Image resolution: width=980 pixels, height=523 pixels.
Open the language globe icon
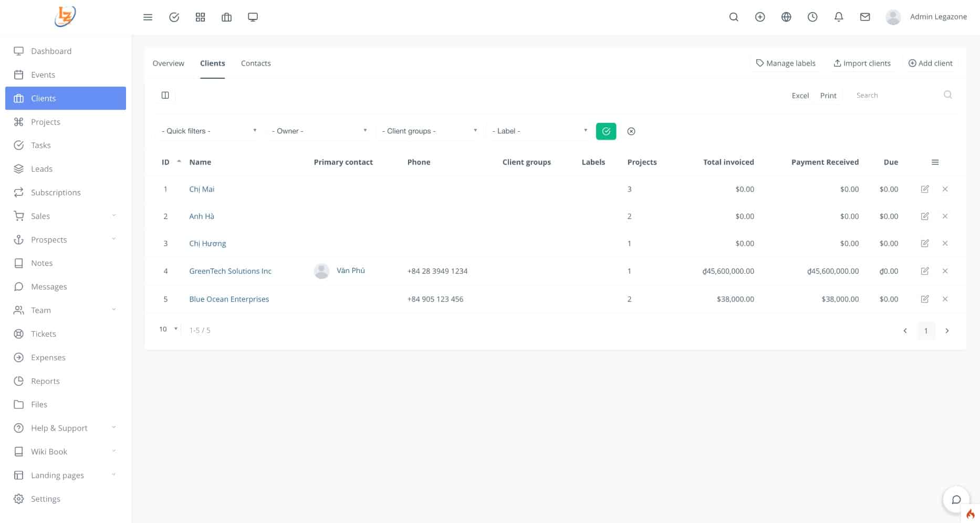tap(786, 17)
